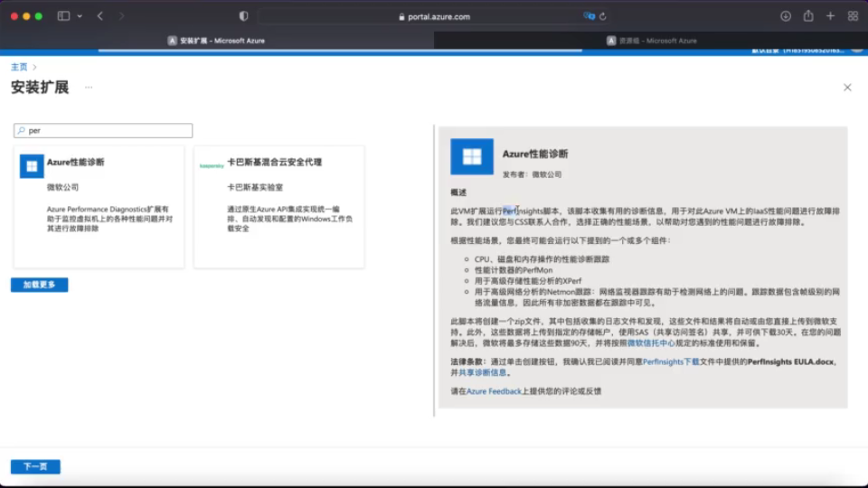Click the macOS red close window button
868x488 pixels.
[x=14, y=16]
